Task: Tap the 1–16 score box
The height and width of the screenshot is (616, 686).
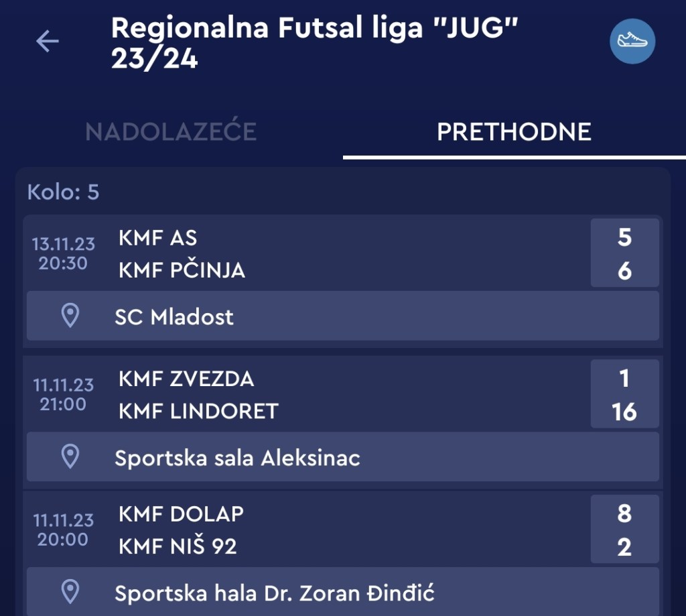Action: click(624, 395)
